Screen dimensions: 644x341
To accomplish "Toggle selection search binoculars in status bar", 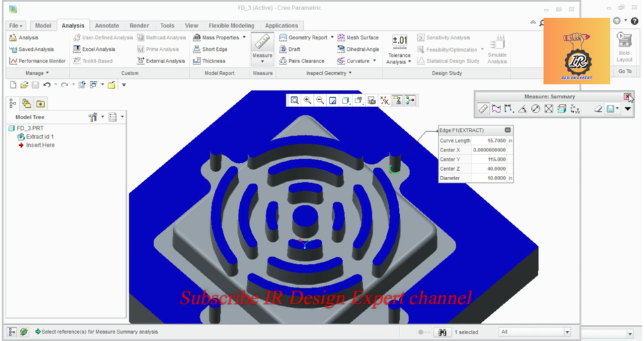I will click(442, 332).
